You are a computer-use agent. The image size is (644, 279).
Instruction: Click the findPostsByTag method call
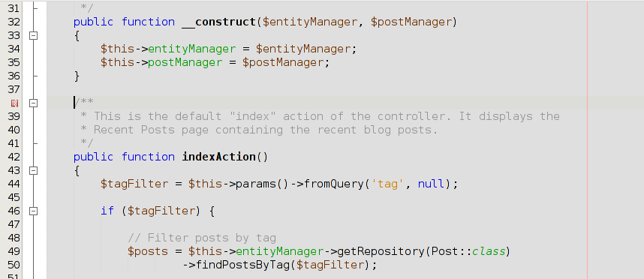(242, 265)
